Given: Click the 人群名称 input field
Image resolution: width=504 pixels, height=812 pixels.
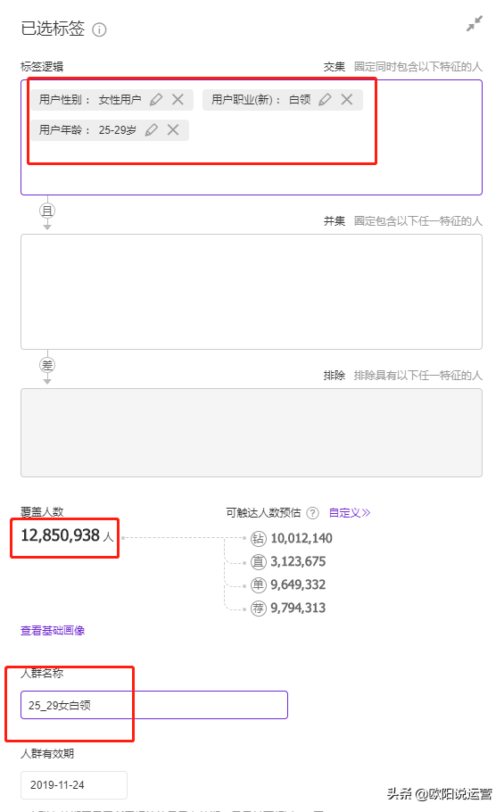Looking at the screenshot, I should [x=154, y=705].
